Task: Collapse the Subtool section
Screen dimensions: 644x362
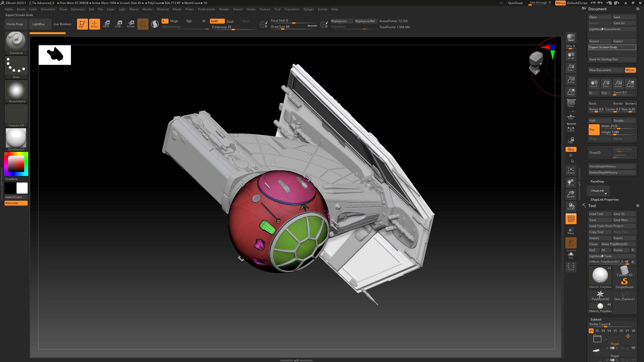Action: [596, 319]
